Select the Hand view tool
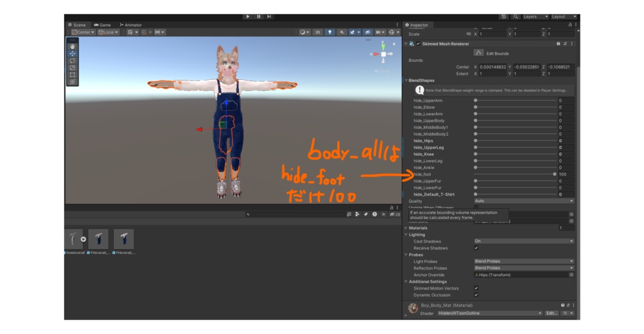The height and width of the screenshot is (334, 644). (73, 47)
